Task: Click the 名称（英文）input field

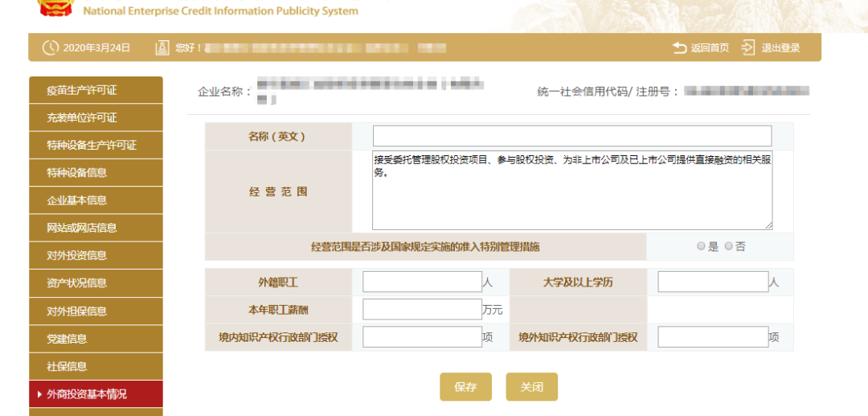Action: click(x=571, y=136)
